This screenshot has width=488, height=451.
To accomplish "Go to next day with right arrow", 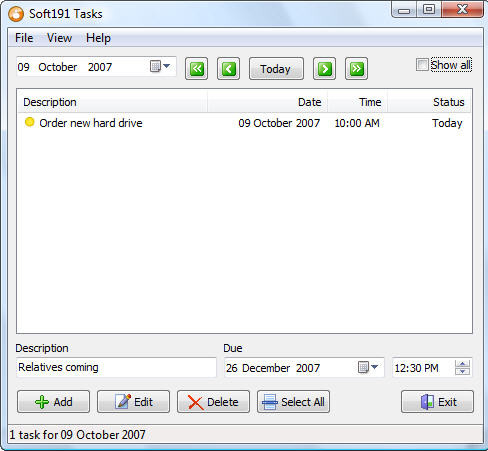I will click(x=324, y=69).
